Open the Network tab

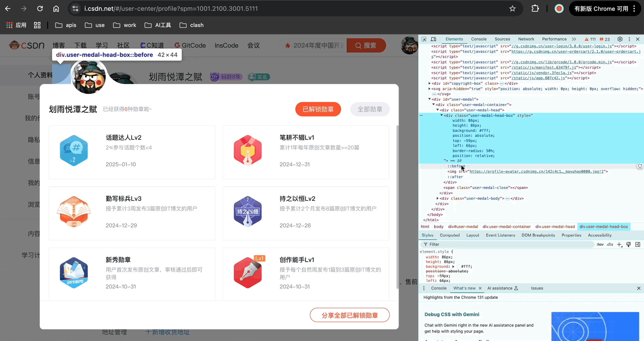tap(526, 39)
